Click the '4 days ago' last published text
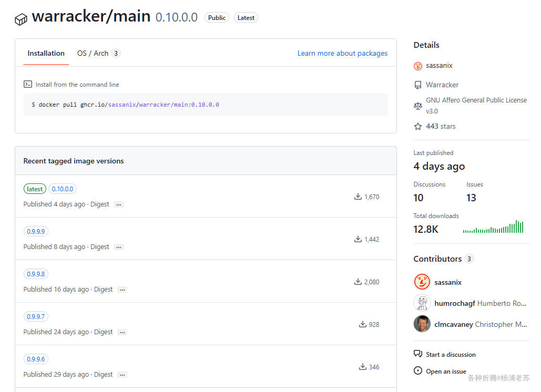 [x=439, y=166]
